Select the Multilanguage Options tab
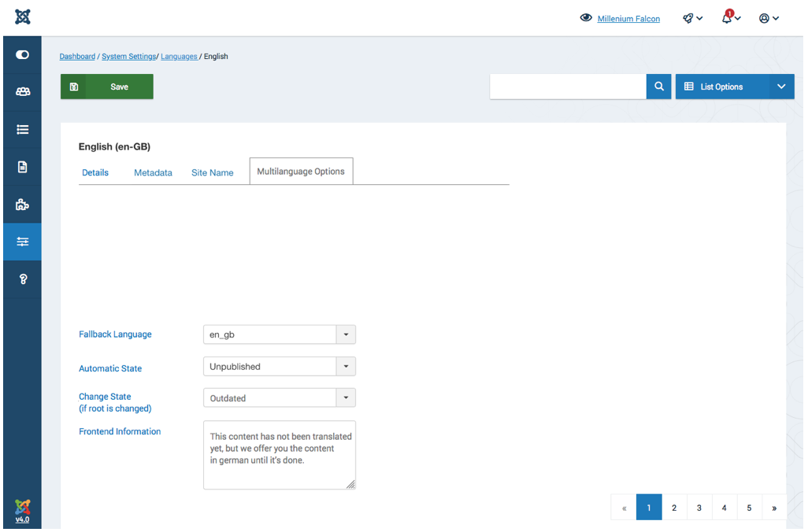 coord(301,171)
